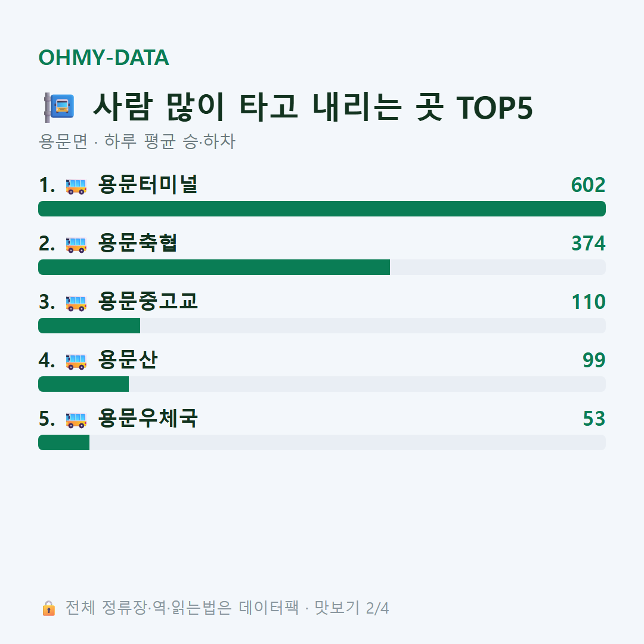The height and width of the screenshot is (644, 644).
Task: Click the bus icon beside 용문터미널
Action: [x=76, y=185]
